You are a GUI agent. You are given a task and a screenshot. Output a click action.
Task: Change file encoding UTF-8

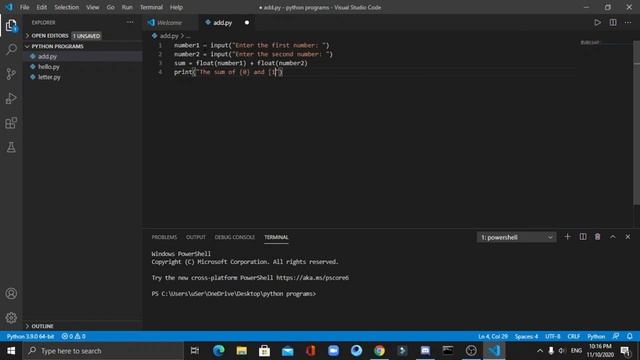[552, 336]
